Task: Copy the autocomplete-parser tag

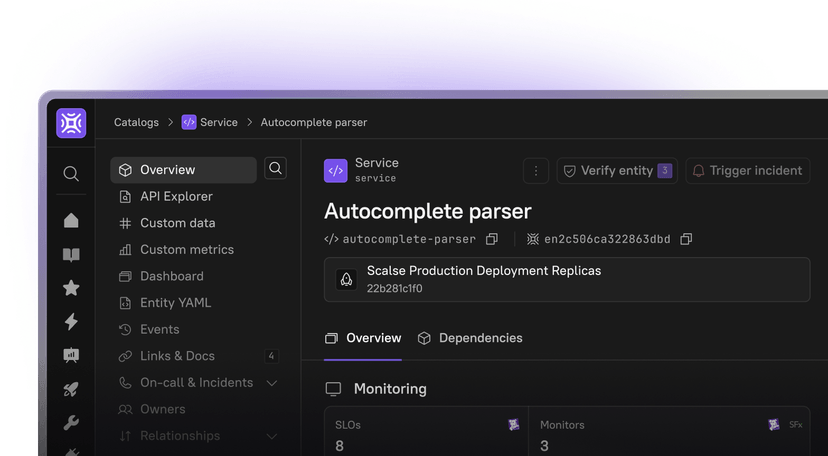Action: coord(492,239)
